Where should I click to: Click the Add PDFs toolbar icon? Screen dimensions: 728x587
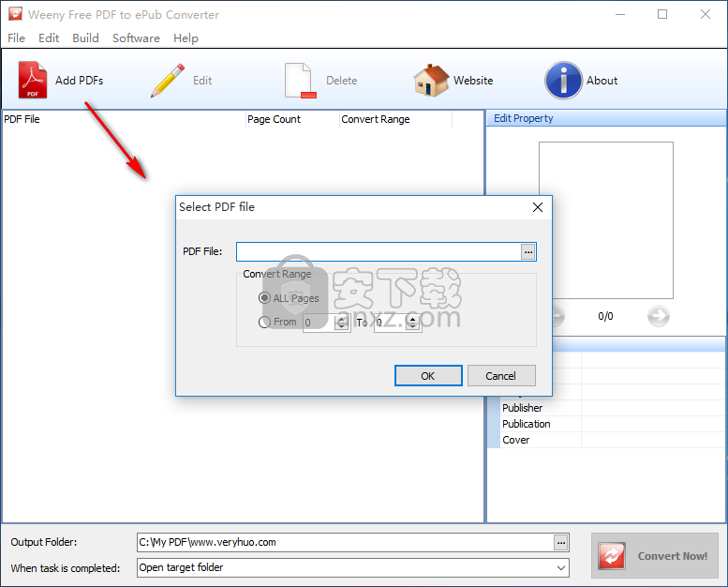(33, 80)
